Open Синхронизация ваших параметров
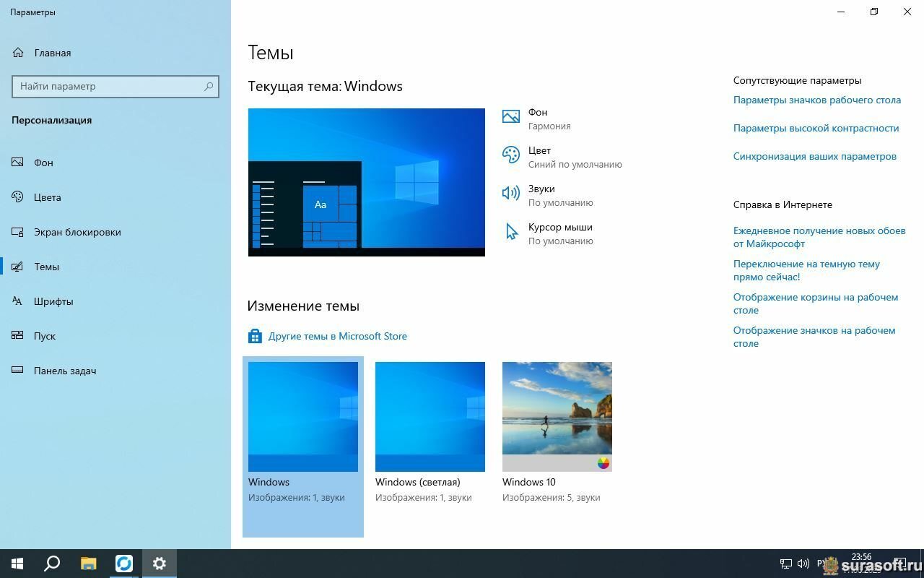The image size is (924, 578). point(815,156)
